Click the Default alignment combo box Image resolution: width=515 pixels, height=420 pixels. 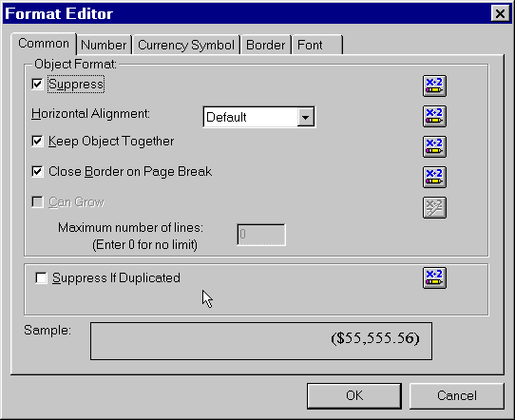259,117
